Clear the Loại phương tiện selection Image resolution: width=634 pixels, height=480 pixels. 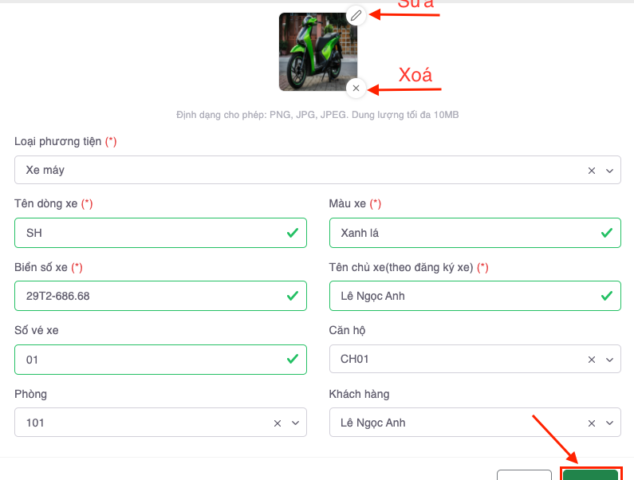click(592, 170)
